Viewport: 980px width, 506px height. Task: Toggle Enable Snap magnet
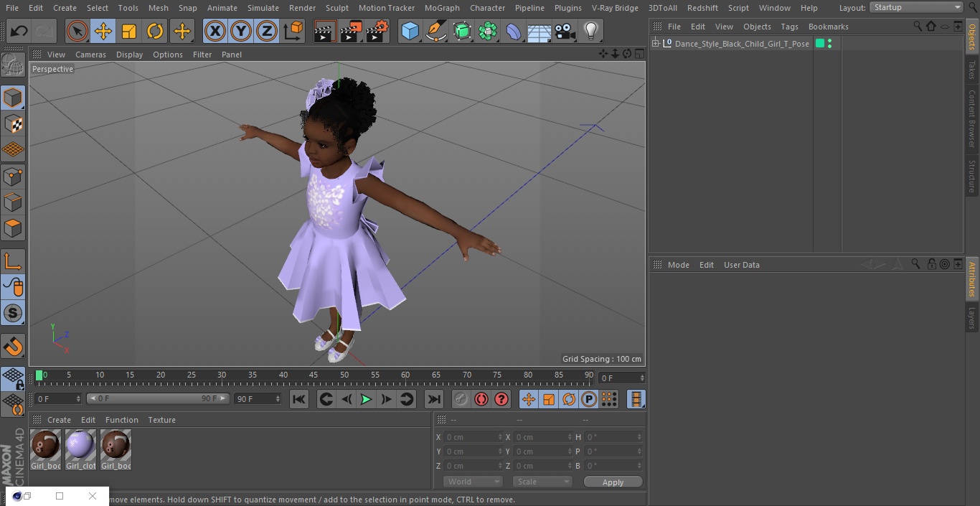point(13,347)
